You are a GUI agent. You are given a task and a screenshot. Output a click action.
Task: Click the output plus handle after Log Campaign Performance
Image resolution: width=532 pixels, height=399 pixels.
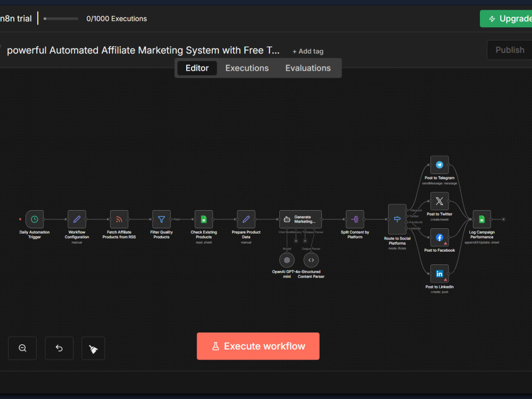tap(503, 219)
